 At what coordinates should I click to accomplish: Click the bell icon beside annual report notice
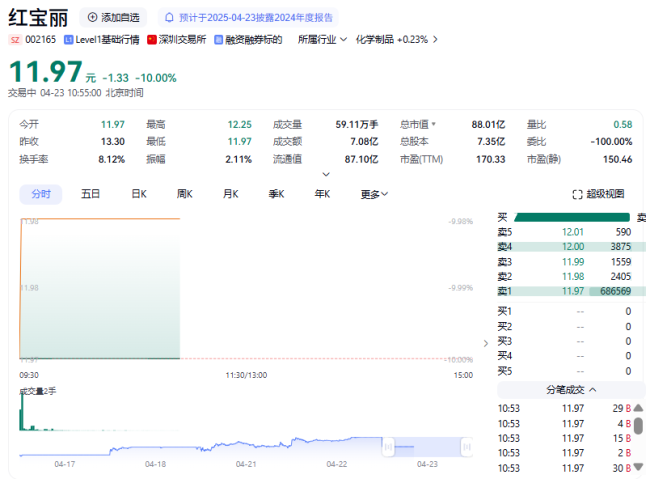point(169,18)
